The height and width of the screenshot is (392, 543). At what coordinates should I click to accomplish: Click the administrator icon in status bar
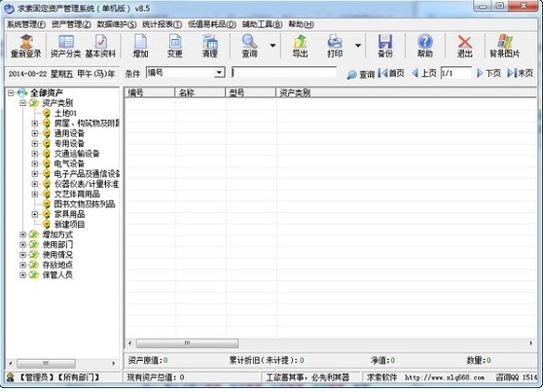[10, 376]
